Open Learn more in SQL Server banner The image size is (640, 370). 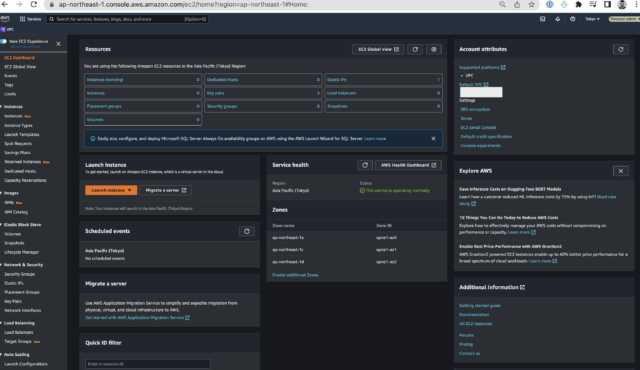pyautogui.click(x=375, y=139)
